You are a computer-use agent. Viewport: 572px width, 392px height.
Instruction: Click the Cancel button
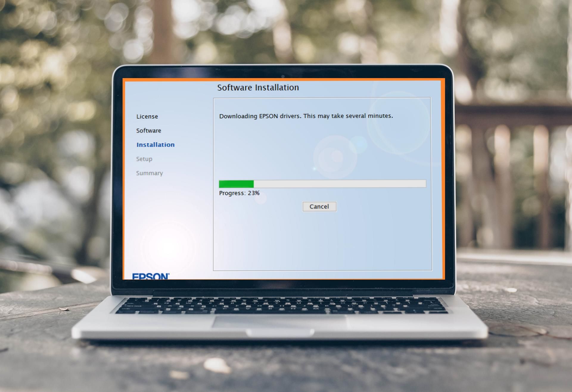pyautogui.click(x=320, y=206)
